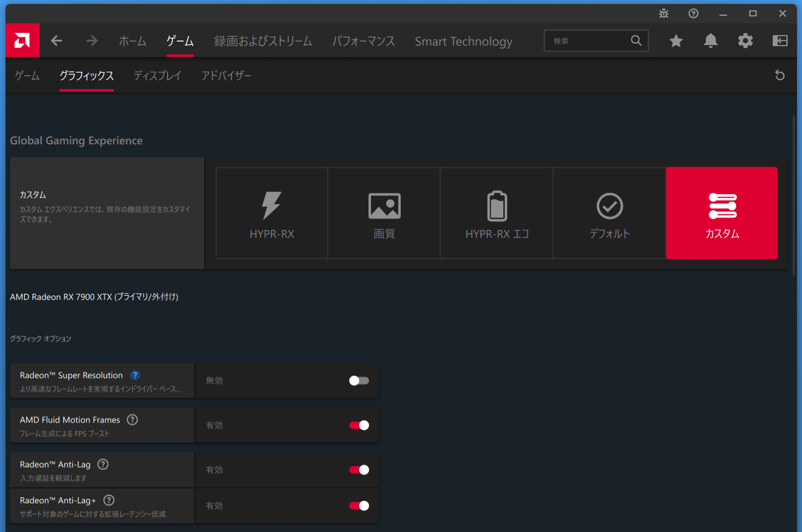Show help for Radeon Anti-Lag
The image size is (802, 532).
103,464
